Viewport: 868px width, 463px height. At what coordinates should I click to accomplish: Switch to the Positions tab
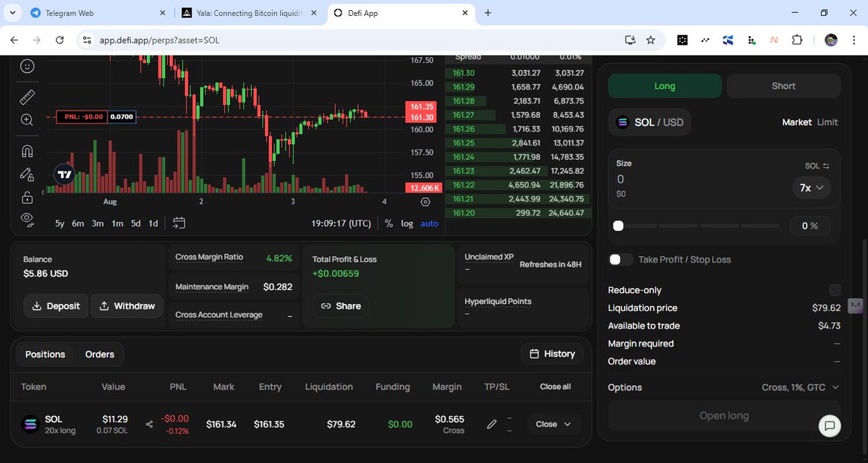tap(45, 354)
